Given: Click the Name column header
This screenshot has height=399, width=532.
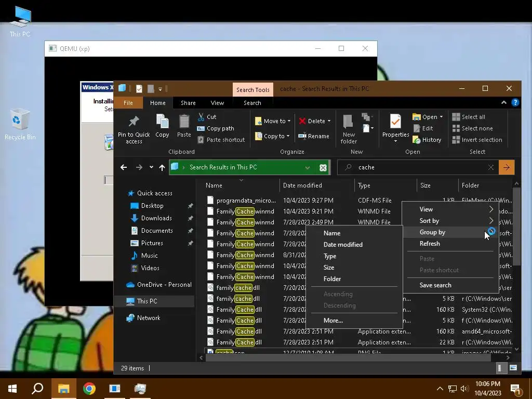Looking at the screenshot, I should pos(242,185).
